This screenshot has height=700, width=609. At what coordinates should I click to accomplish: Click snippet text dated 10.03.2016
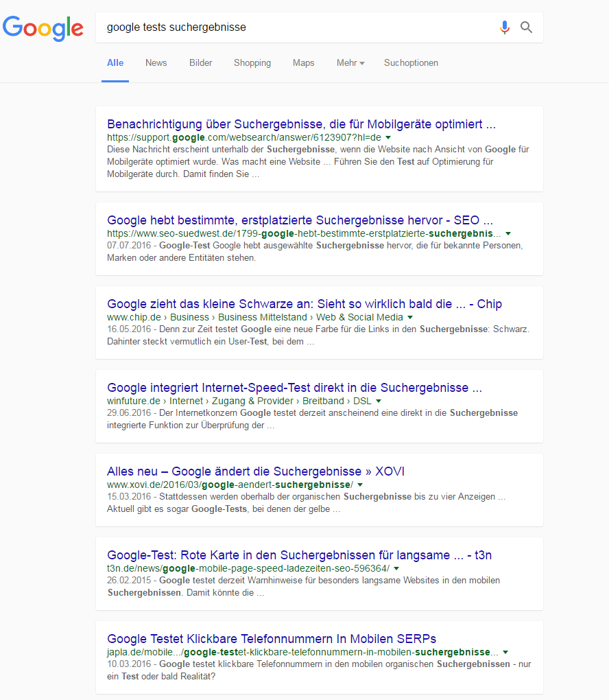pyautogui.click(x=319, y=670)
